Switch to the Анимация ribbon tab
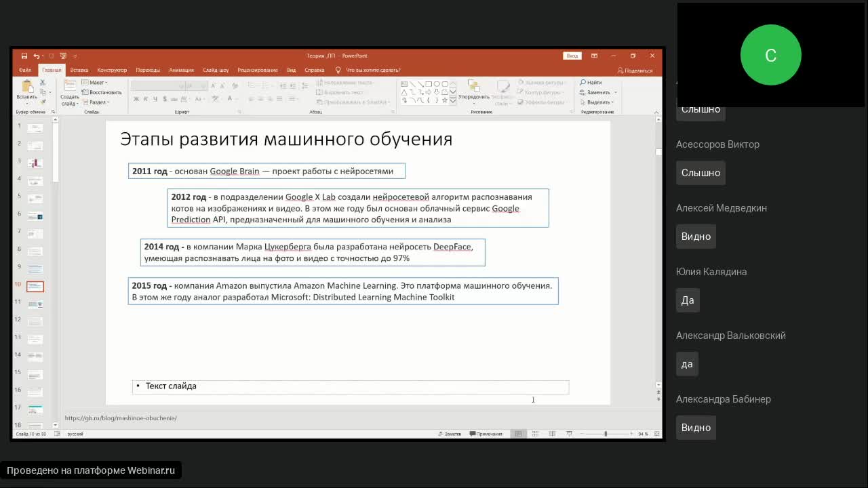The height and width of the screenshot is (488, 868). click(181, 70)
